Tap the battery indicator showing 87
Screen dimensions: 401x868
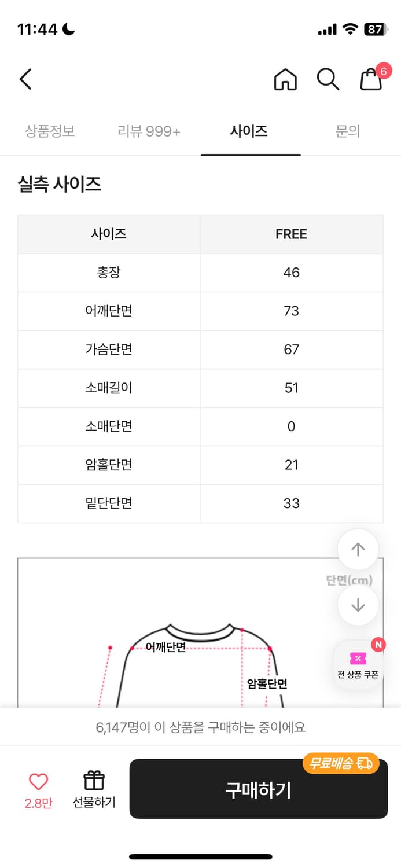tap(375, 28)
